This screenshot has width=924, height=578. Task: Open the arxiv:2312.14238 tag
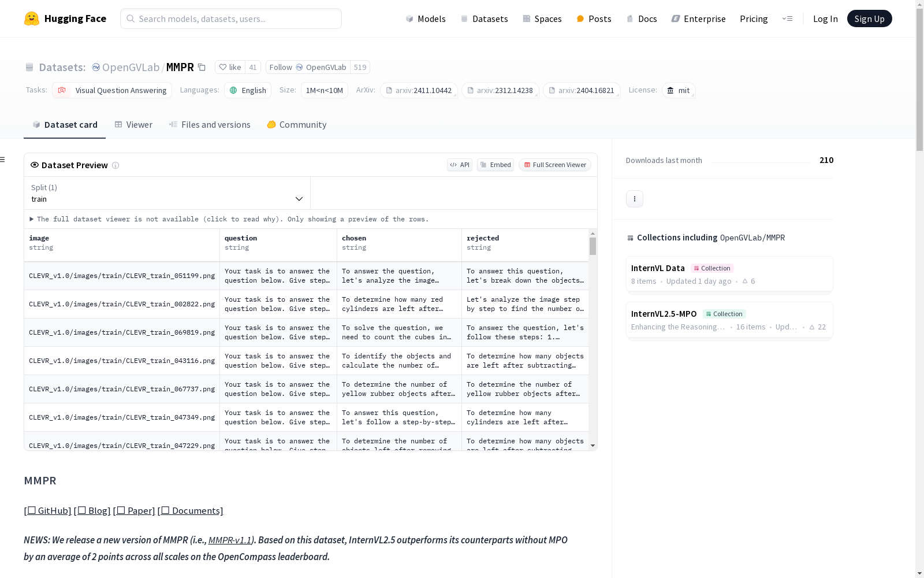[500, 90]
